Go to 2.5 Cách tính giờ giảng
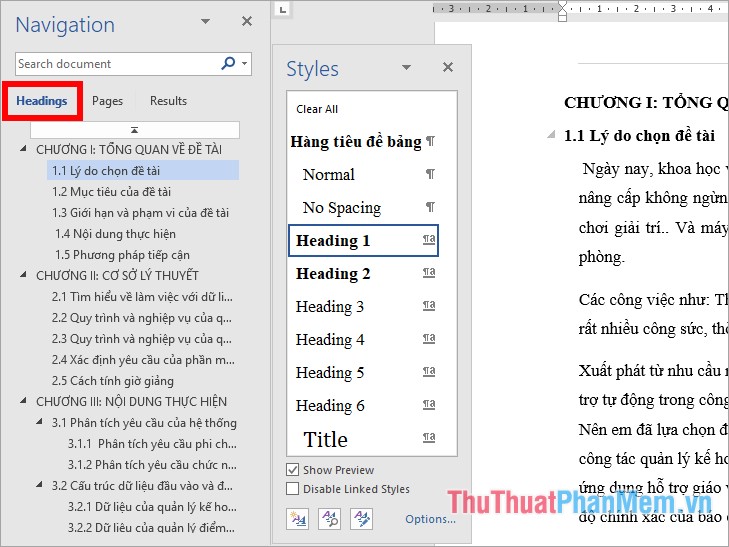Screen dimensions: 729x547 coord(113,381)
